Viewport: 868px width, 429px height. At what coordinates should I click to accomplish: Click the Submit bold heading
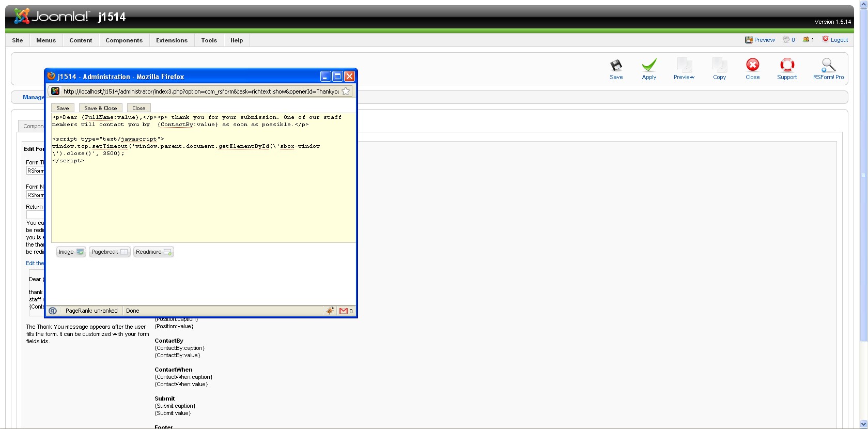(165, 399)
